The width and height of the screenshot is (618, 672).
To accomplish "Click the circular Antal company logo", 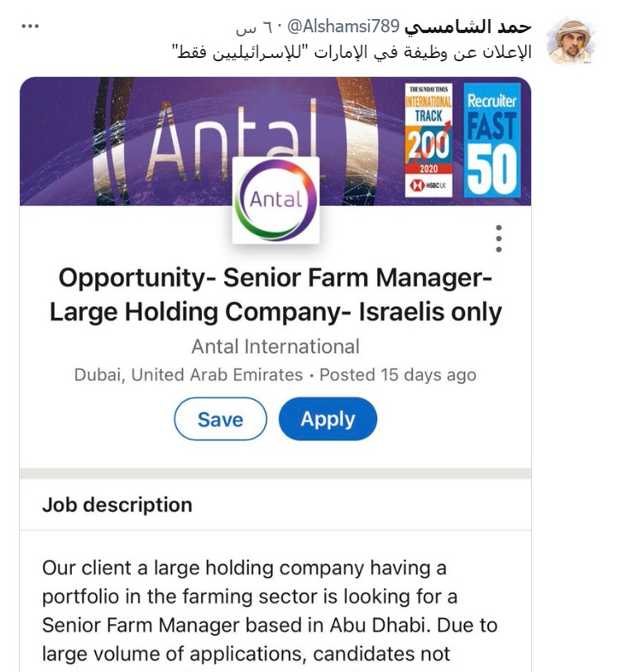I will coord(275,199).
